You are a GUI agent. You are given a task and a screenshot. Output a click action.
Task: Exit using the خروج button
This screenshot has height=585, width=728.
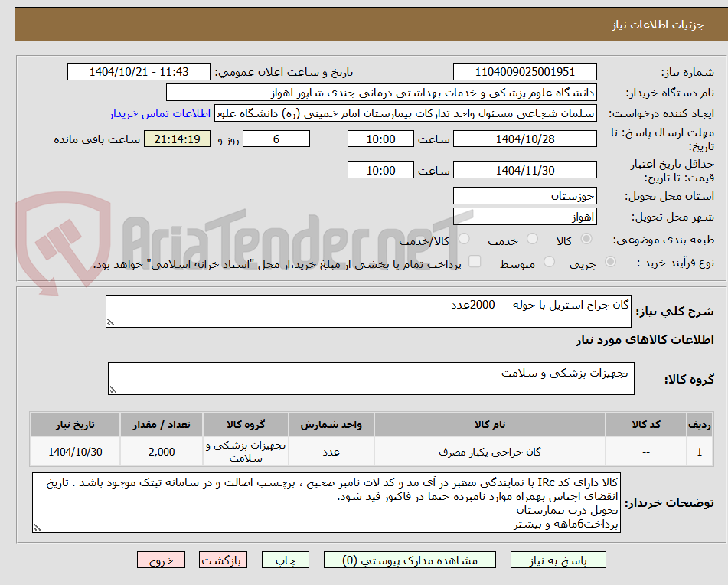coord(161,560)
